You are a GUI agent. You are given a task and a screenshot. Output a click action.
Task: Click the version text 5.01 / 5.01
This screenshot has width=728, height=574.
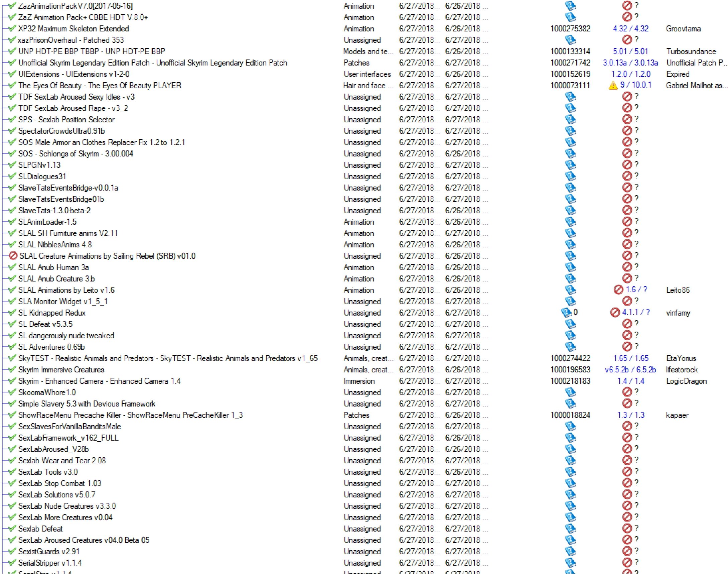pyautogui.click(x=631, y=51)
